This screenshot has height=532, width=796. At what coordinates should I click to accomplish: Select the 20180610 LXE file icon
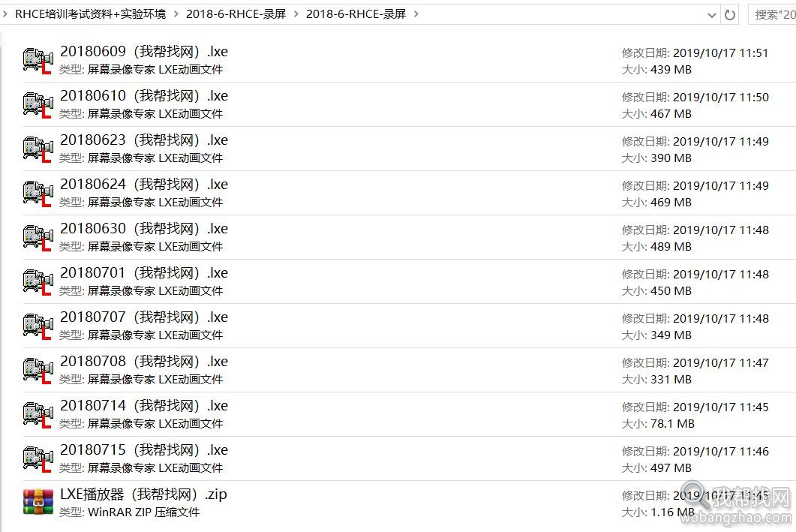click(x=38, y=104)
